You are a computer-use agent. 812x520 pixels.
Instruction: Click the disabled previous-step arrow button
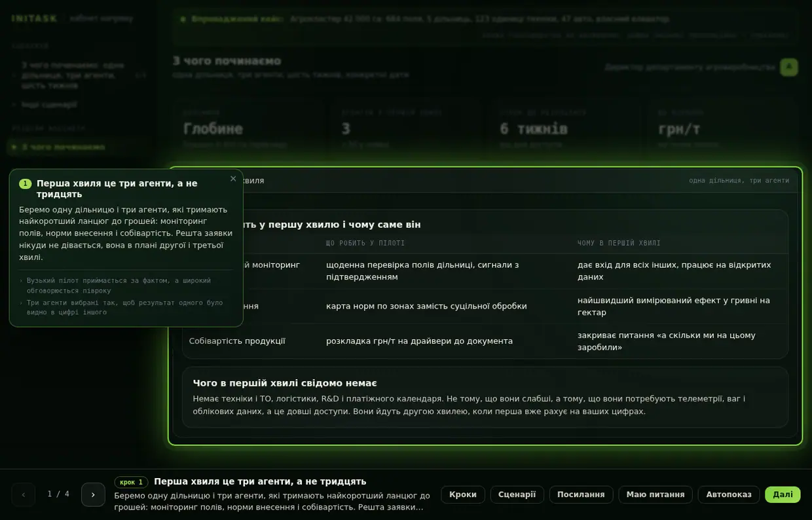(x=24, y=494)
